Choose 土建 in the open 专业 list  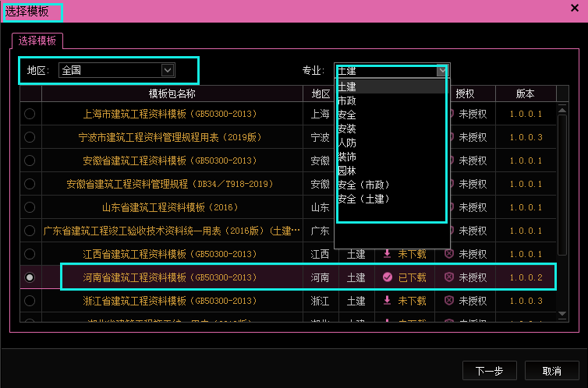392,86
